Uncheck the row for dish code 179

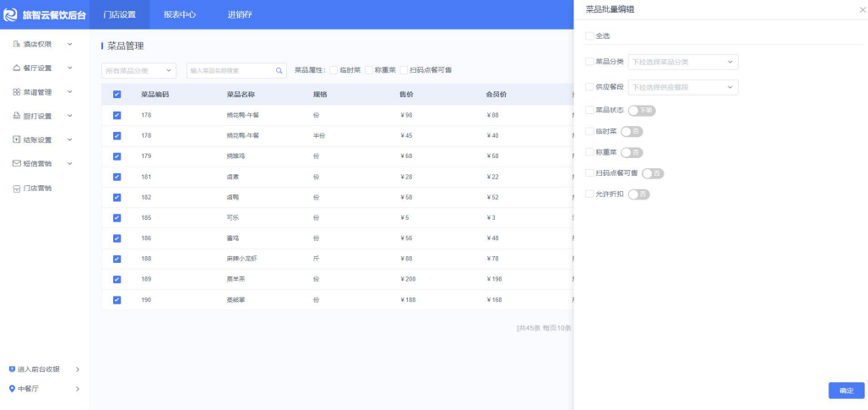click(117, 156)
